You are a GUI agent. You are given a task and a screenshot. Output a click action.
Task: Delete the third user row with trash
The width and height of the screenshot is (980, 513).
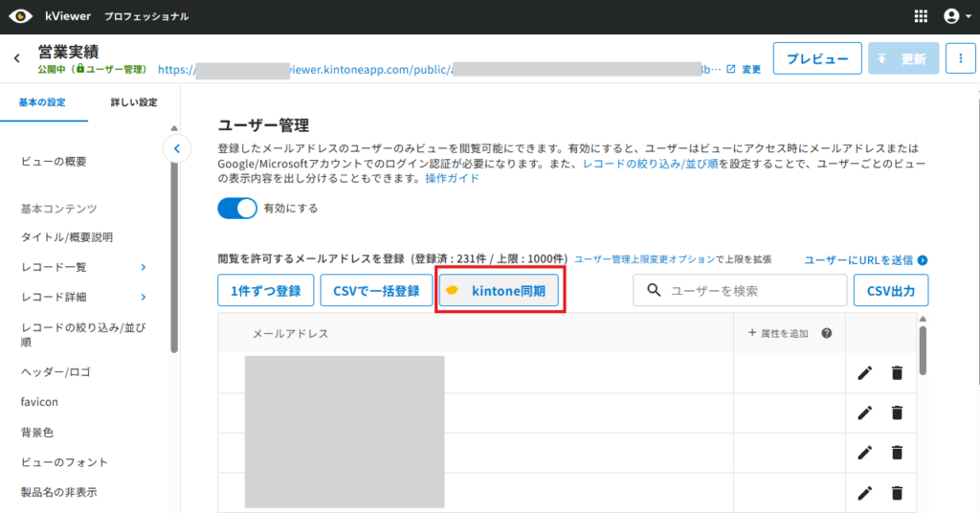(897, 453)
